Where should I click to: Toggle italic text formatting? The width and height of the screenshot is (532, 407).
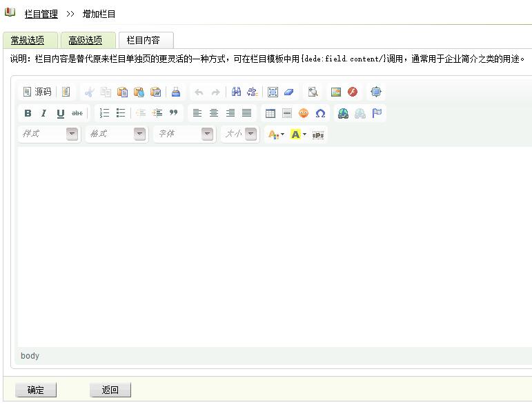pyautogui.click(x=43, y=113)
